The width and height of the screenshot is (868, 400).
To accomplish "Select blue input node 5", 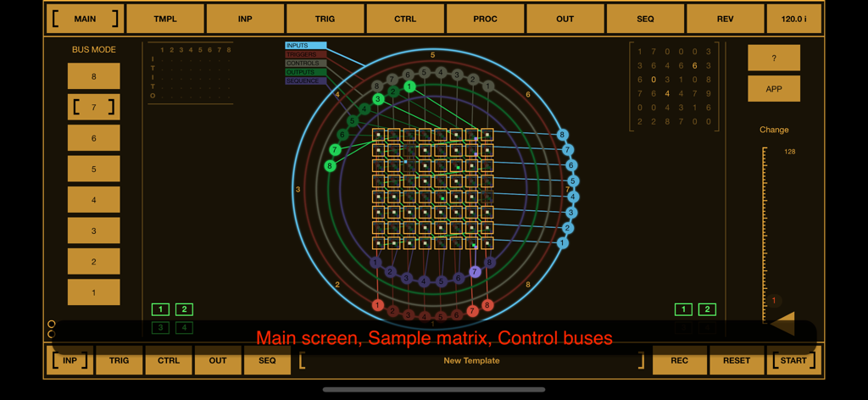I will [x=574, y=181].
